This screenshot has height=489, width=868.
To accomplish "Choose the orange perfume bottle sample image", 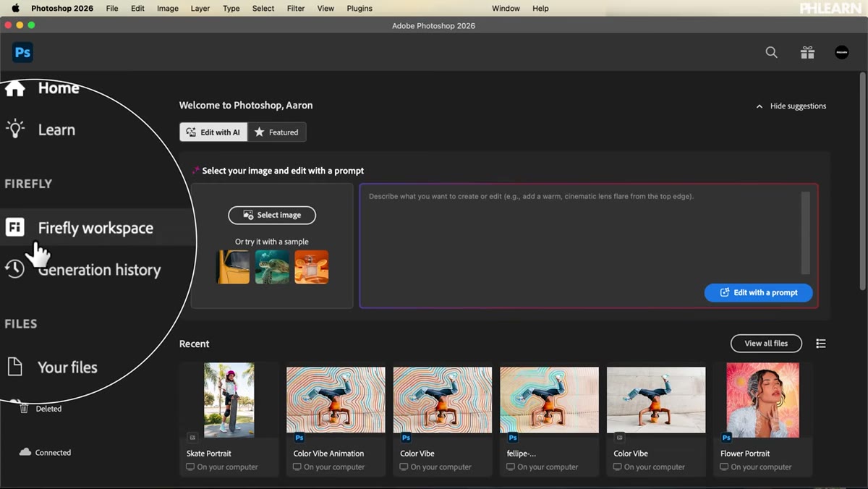I will 311,267.
